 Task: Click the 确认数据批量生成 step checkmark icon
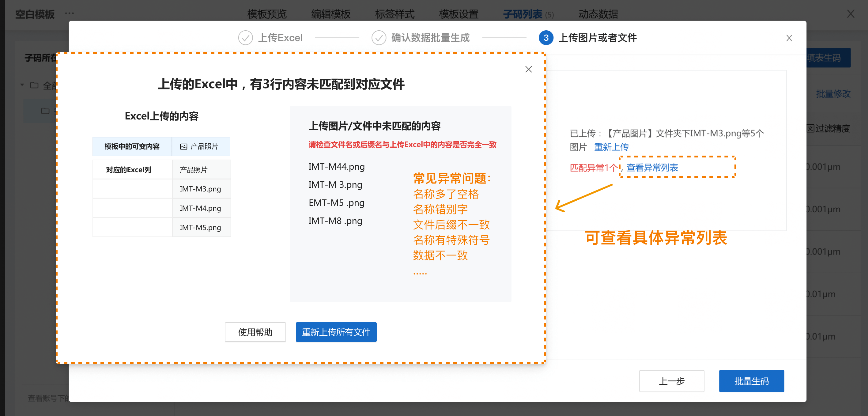pyautogui.click(x=379, y=38)
